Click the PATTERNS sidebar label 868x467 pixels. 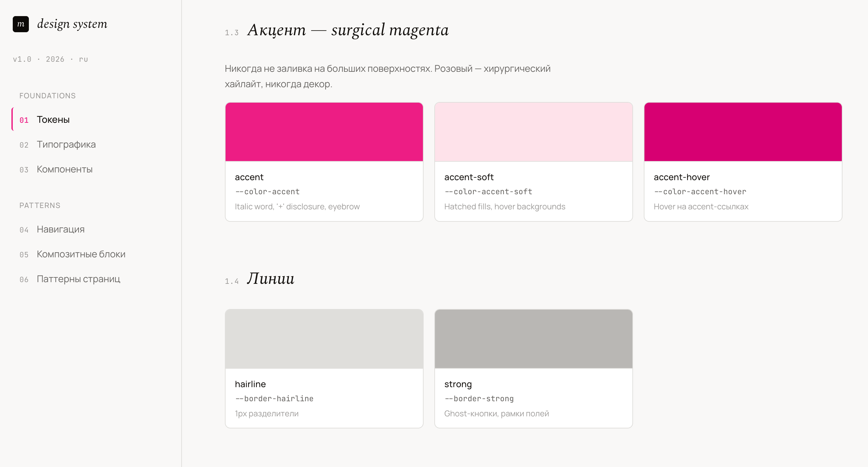click(40, 205)
